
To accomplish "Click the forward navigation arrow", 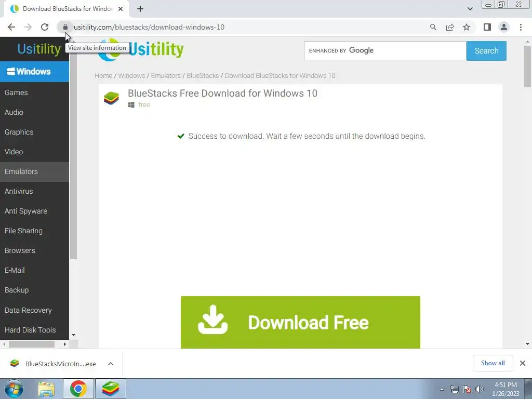I will pos(28,27).
